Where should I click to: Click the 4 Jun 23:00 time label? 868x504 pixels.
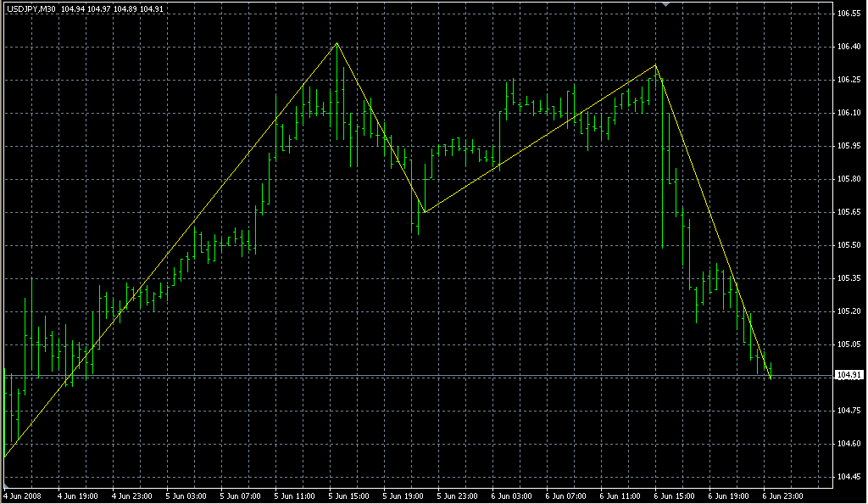pos(132,496)
